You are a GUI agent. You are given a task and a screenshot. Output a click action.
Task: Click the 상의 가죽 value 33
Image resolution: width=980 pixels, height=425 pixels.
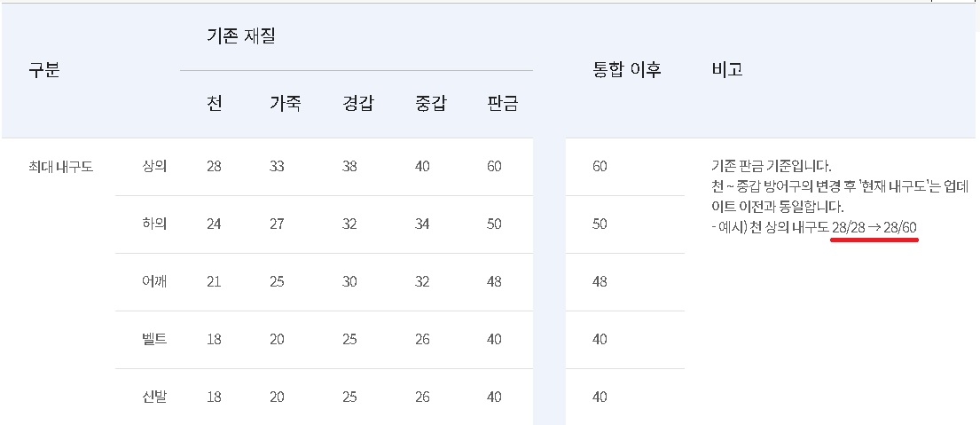pos(277,166)
